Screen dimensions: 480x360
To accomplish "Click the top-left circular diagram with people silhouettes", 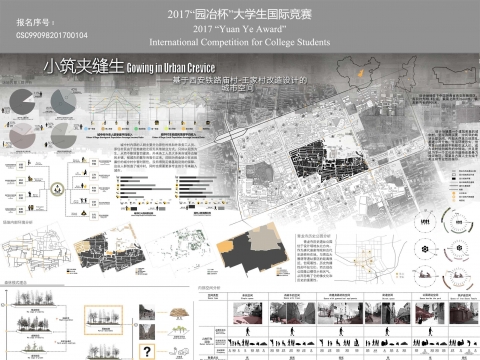I will [x=425, y=222].
